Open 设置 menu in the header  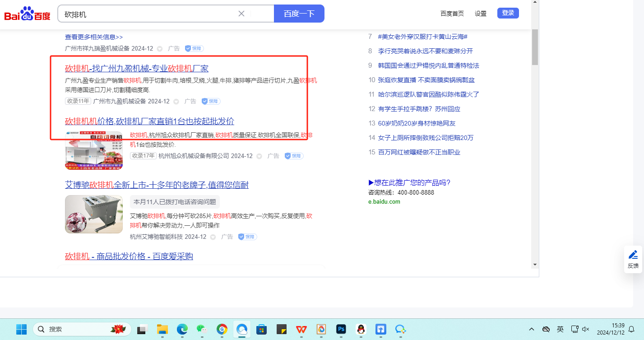tap(481, 14)
